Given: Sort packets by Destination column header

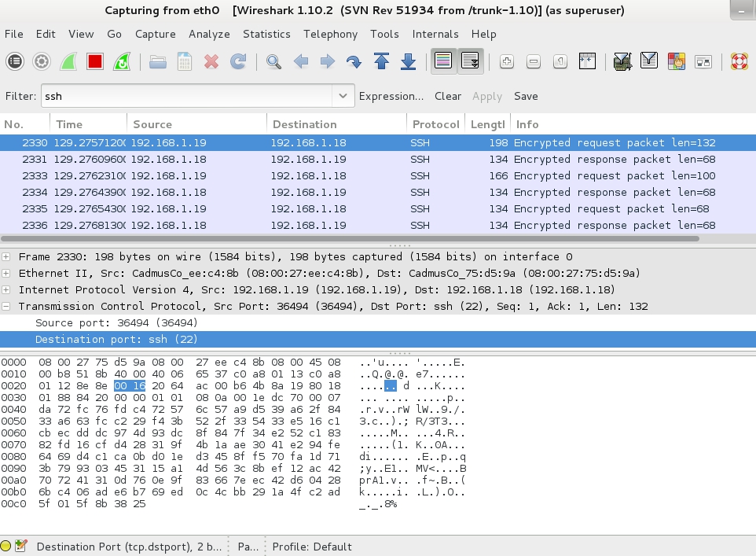Looking at the screenshot, I should [336, 124].
